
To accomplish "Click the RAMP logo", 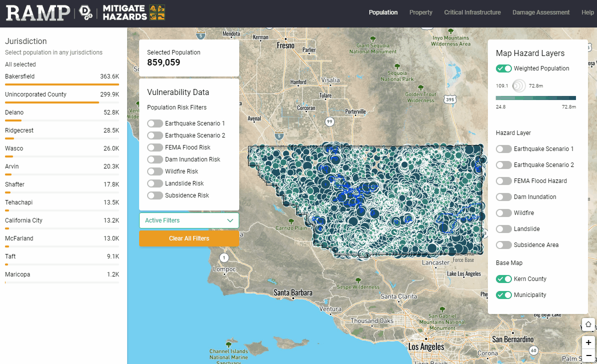I will click(38, 12).
